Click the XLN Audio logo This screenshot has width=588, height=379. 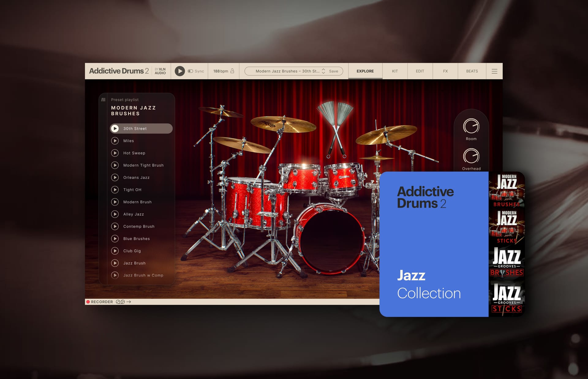(x=160, y=71)
